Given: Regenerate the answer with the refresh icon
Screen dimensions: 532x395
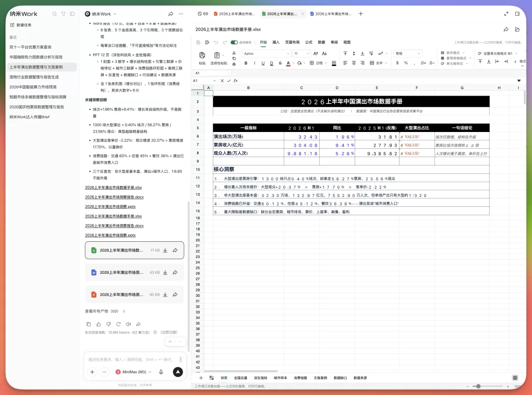Looking at the screenshot, I should tap(118, 324).
